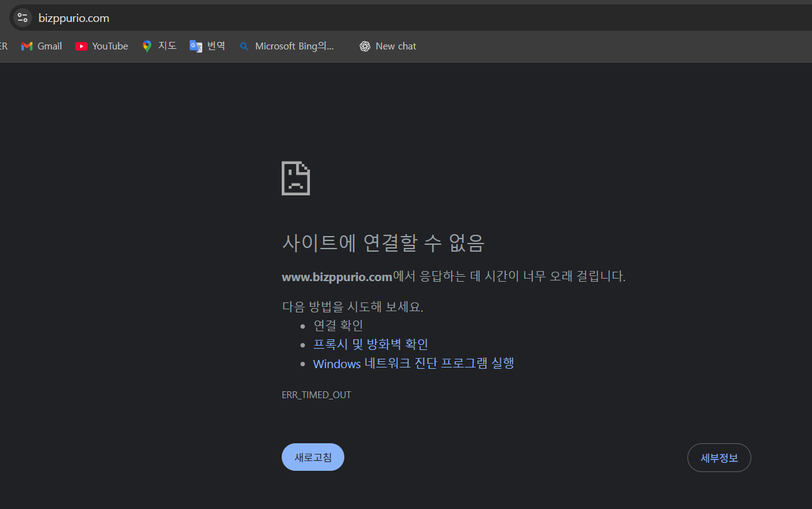The height and width of the screenshot is (509, 812).
Task: Click the 연결 확인 bullet item
Action: pos(338,326)
